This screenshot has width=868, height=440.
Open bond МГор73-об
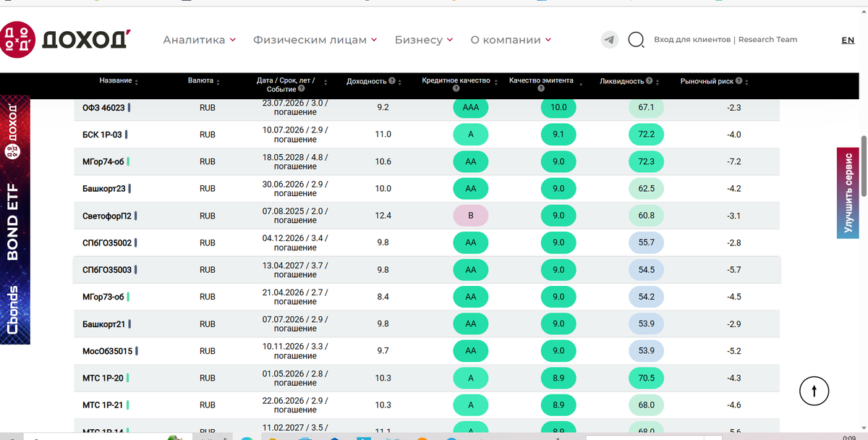[104, 297]
